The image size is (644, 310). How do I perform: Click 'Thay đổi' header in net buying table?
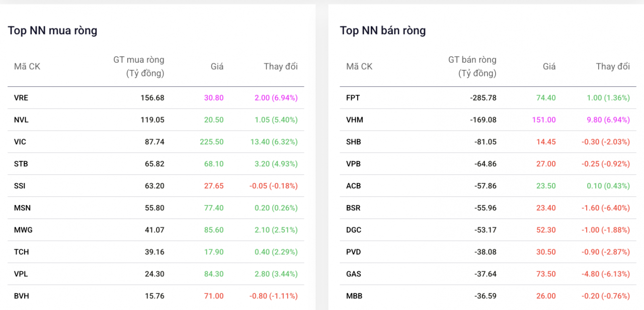click(x=281, y=66)
